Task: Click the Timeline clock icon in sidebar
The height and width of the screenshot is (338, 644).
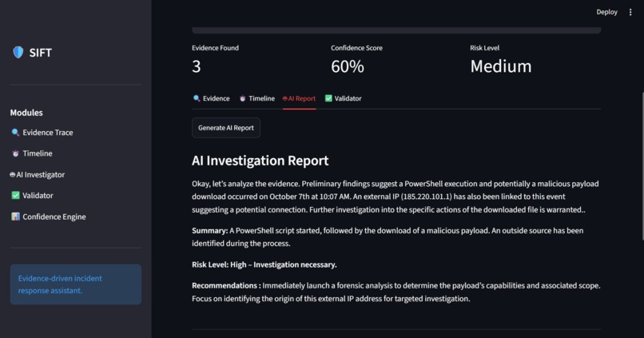Action: coord(16,153)
